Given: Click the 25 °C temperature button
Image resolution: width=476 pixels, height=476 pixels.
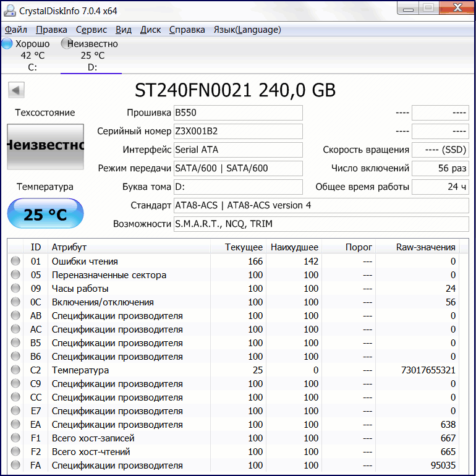Looking at the screenshot, I should [x=46, y=214].
